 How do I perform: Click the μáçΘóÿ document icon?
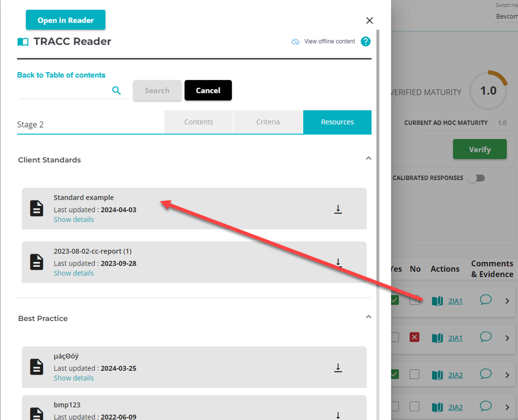37,367
